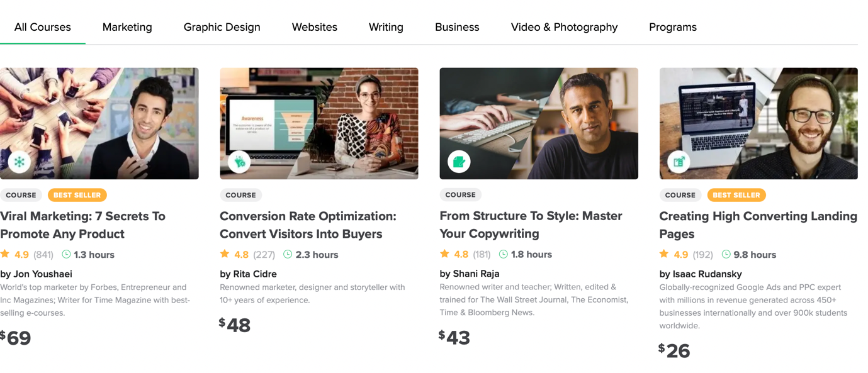Click the green writing icon on Copywriting thumbnail
868x373 pixels.
[459, 162]
